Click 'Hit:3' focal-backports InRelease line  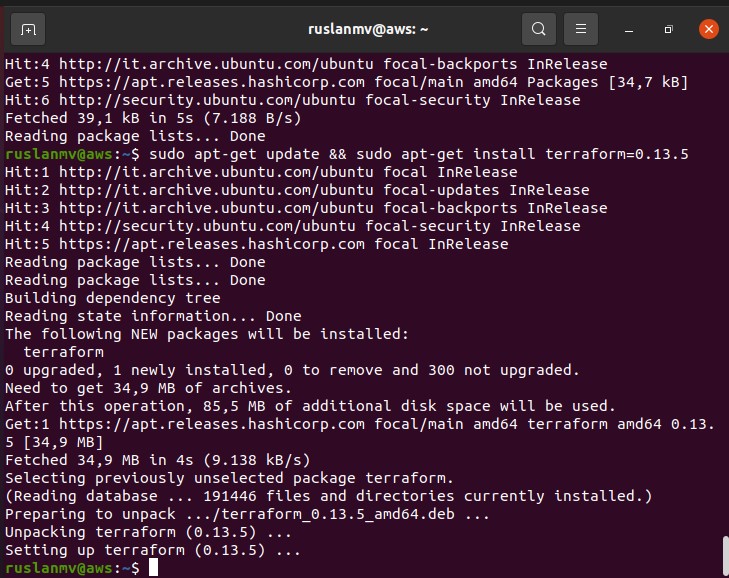pyautogui.click(x=306, y=208)
